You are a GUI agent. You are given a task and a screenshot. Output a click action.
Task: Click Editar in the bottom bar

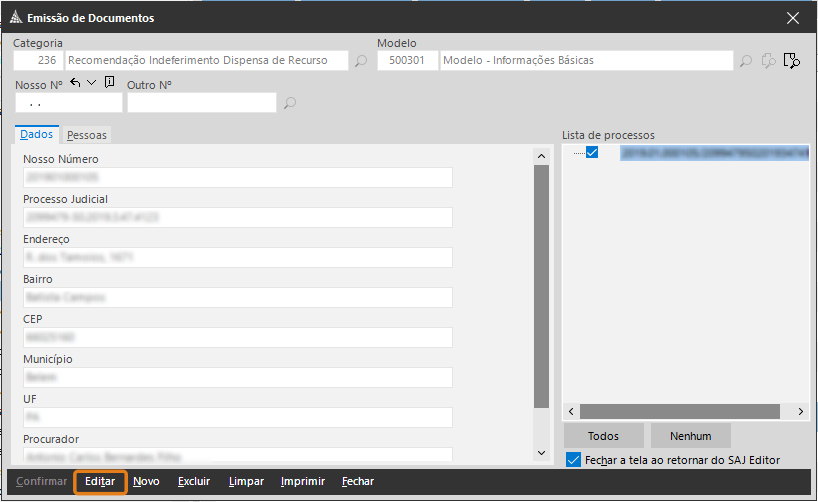coord(100,482)
